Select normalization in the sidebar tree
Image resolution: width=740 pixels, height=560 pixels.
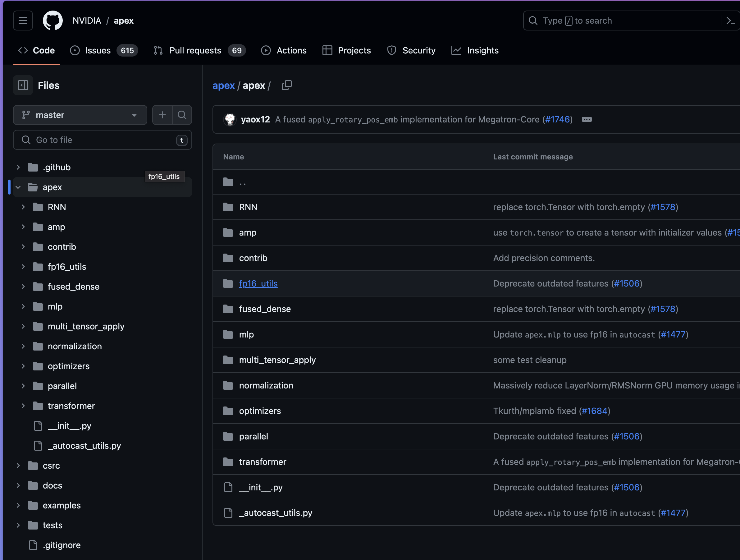tap(75, 346)
